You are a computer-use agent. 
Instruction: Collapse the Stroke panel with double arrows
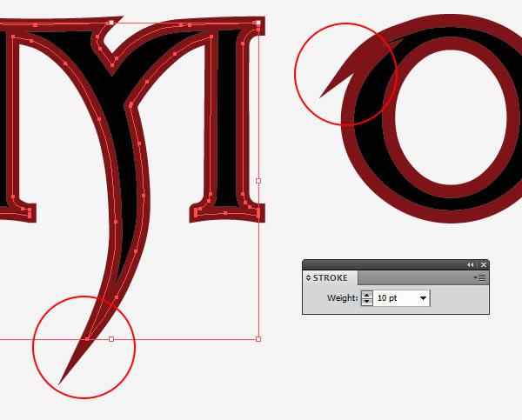pos(470,265)
